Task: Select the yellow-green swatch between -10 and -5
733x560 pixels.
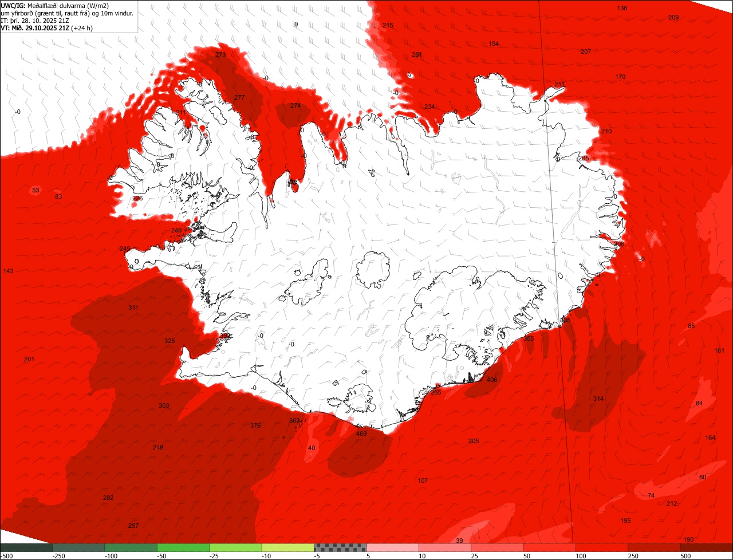Action: [288, 547]
